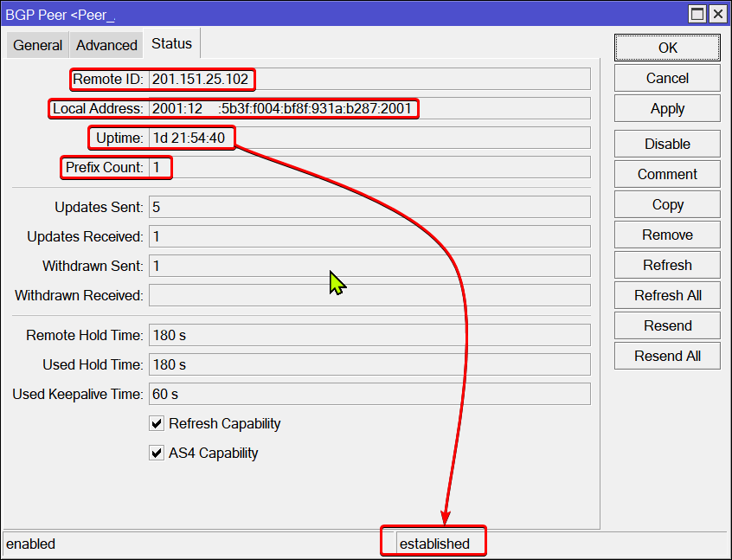
Task: Resend routes to this peer
Action: point(667,325)
